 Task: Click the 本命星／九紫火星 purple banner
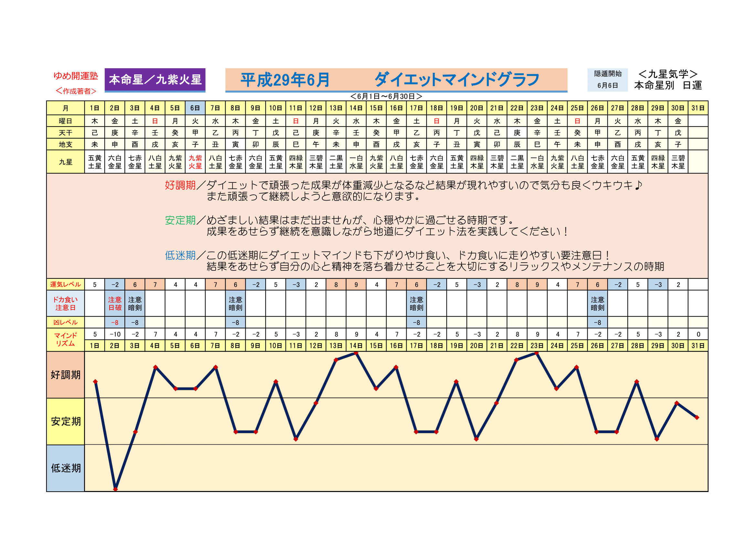pos(155,80)
